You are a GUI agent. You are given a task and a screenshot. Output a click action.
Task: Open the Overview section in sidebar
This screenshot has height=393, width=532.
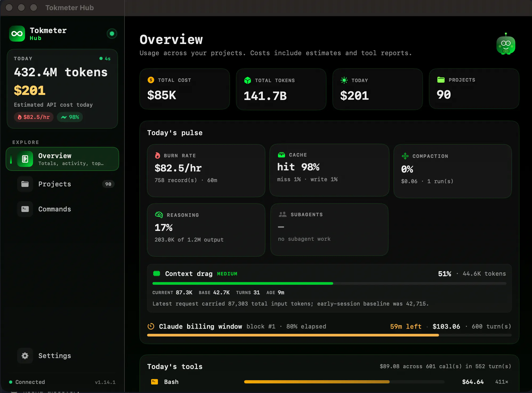point(62,159)
